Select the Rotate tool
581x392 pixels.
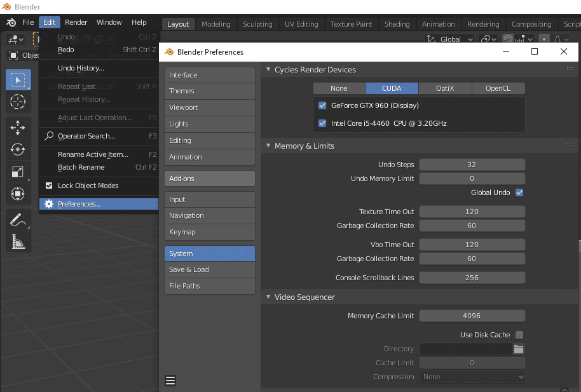point(18,148)
